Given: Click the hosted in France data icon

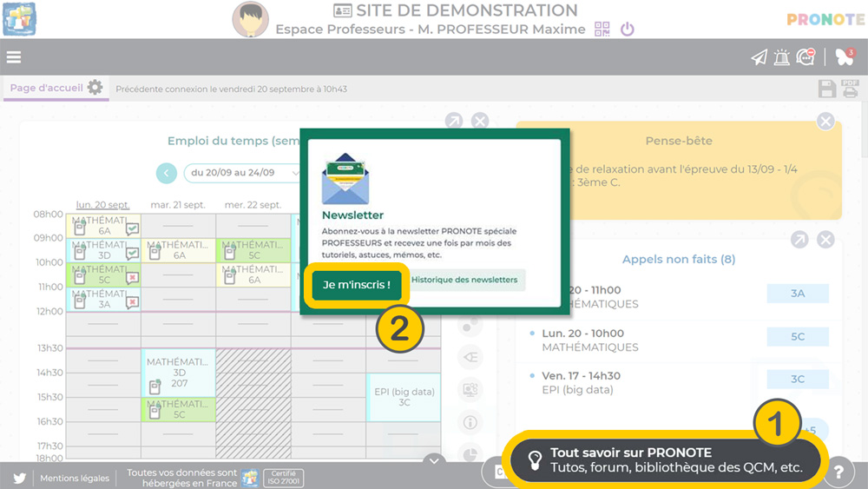Looking at the screenshot, I should (250, 478).
